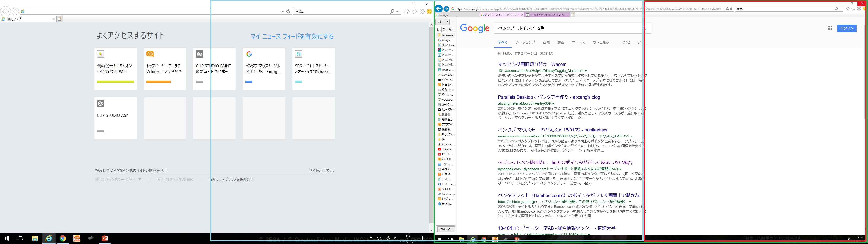The width and height of the screenshot is (868, 244).
Task: Expand dropdown under Parallels Desktop result URL
Action: click(x=553, y=104)
